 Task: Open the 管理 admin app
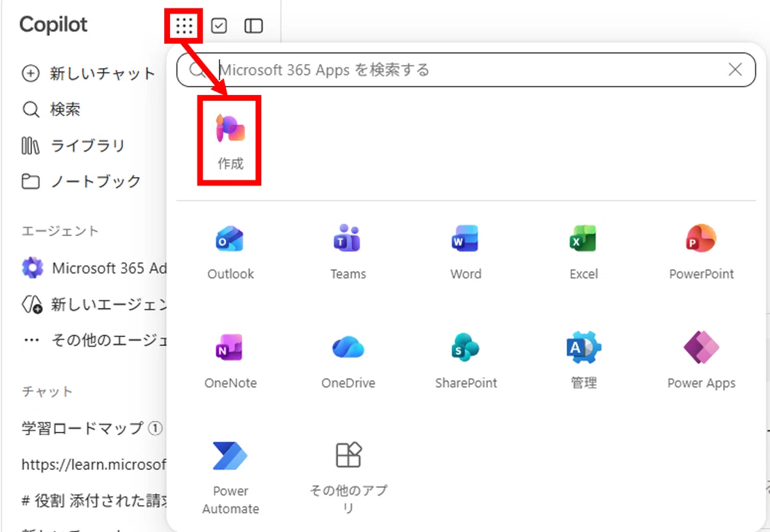(x=583, y=361)
